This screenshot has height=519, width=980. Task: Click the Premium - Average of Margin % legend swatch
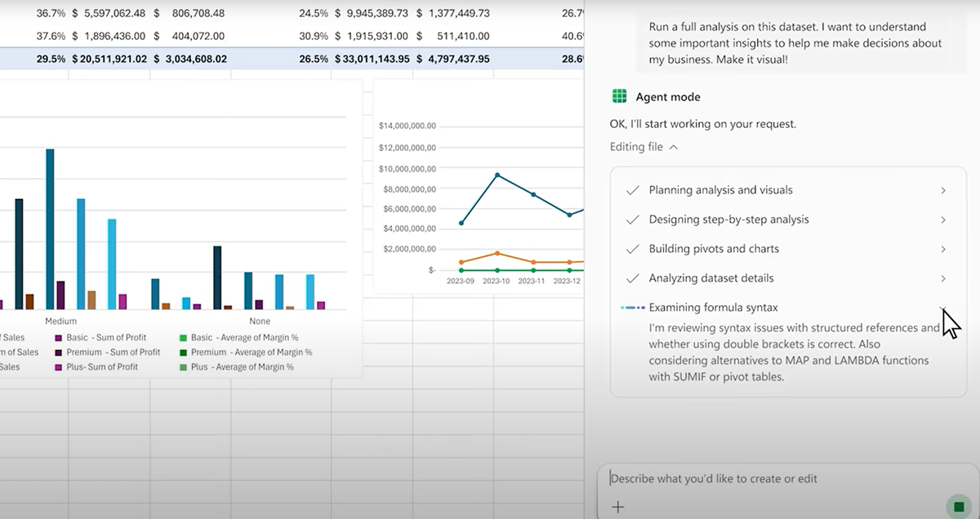[183, 353]
